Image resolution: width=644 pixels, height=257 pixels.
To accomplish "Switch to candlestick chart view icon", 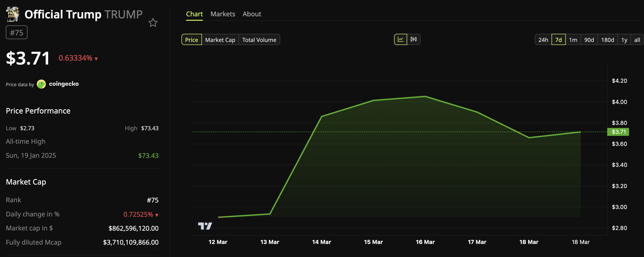I will point(413,40).
